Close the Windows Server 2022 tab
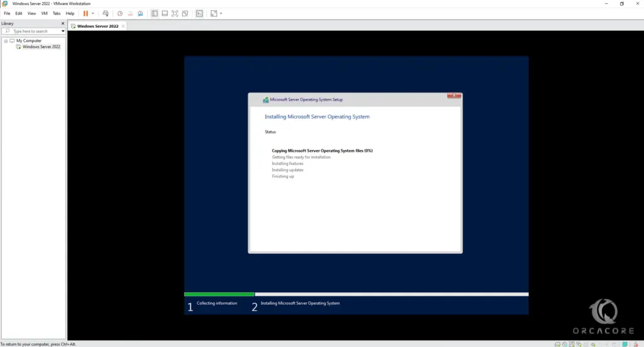 pos(123,26)
